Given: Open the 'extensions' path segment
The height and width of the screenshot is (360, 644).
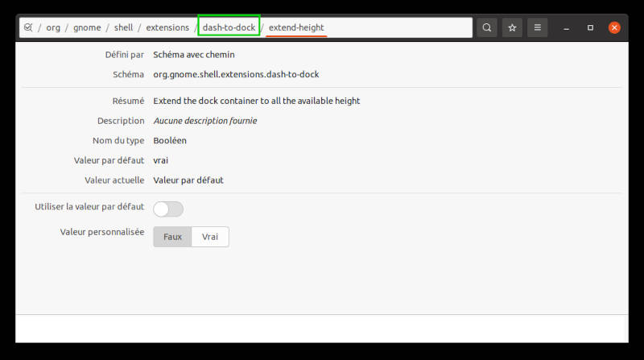Looking at the screenshot, I should [x=167, y=27].
